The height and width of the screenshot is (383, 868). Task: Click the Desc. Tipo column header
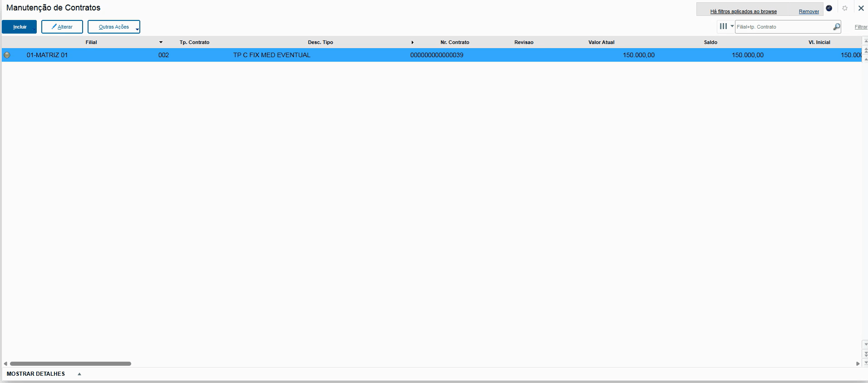click(x=321, y=42)
